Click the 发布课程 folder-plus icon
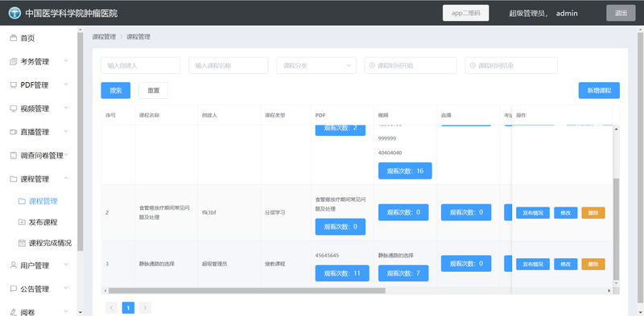 click(x=22, y=222)
